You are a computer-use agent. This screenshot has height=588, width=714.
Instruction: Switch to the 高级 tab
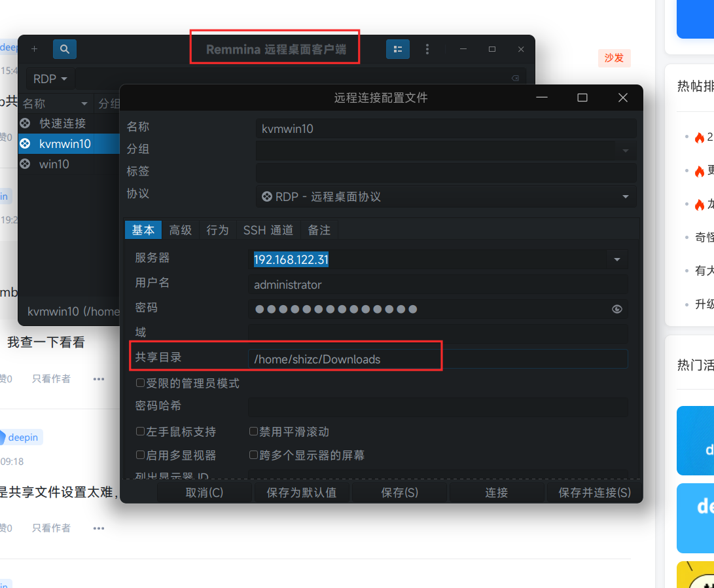pyautogui.click(x=181, y=230)
